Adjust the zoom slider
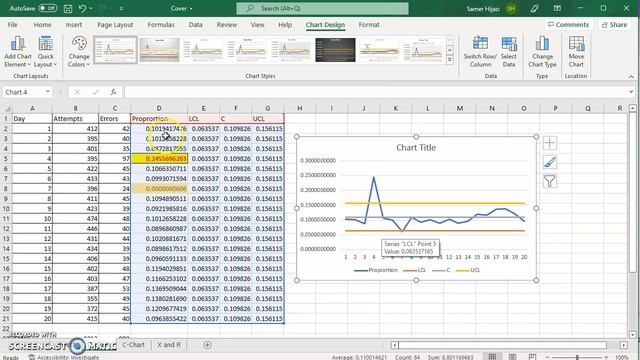This screenshot has width=640, height=360. pos(577,357)
